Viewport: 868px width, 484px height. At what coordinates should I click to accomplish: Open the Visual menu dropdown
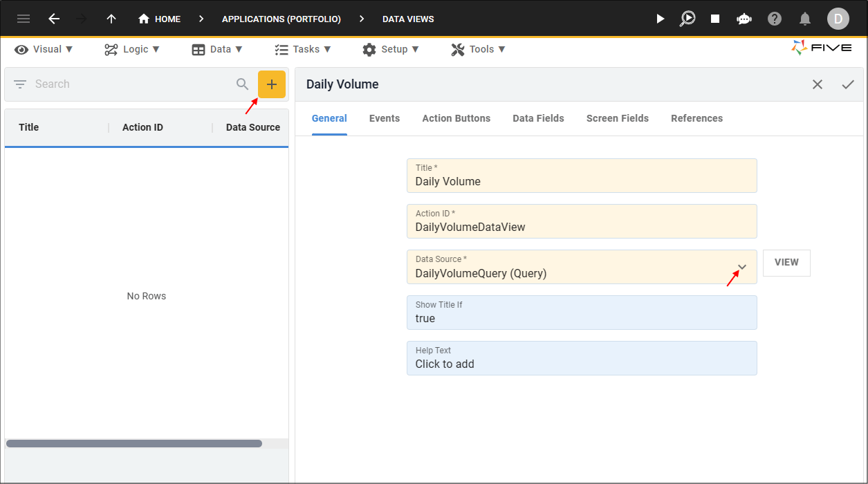44,49
